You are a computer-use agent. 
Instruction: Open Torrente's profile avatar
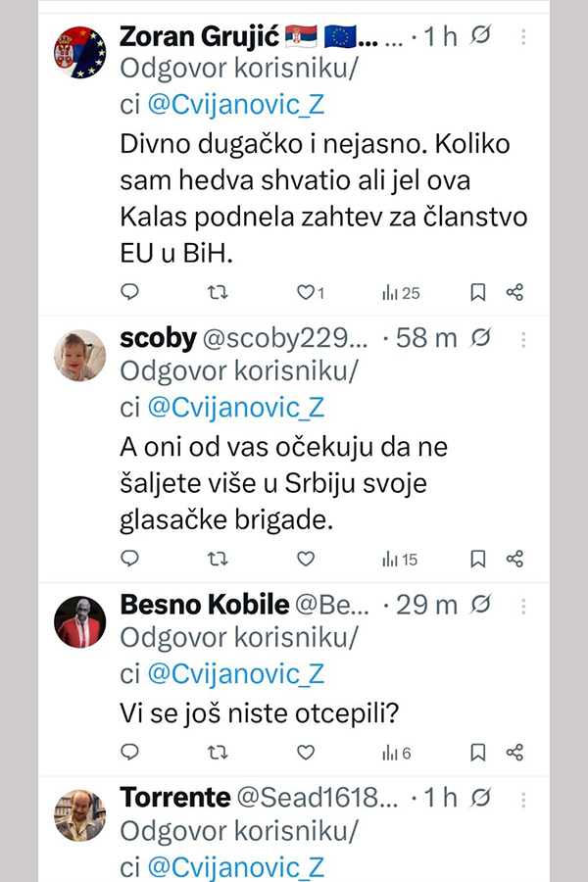pyautogui.click(x=79, y=814)
